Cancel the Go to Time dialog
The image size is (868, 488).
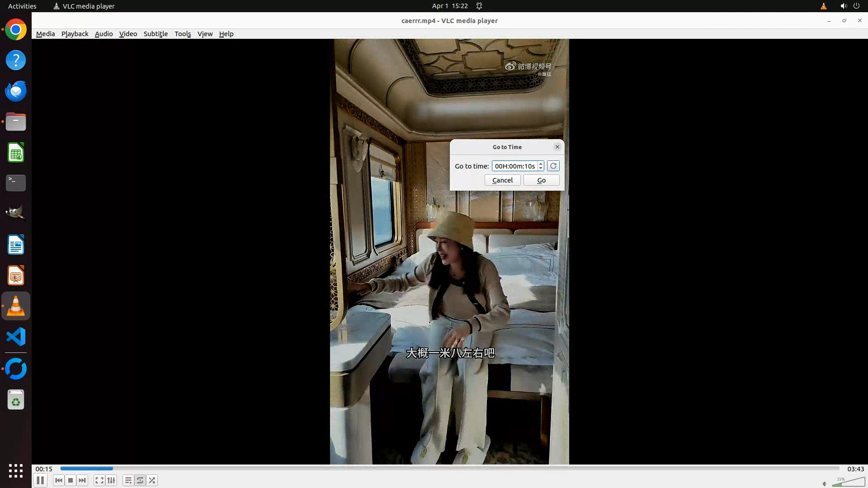tap(502, 180)
